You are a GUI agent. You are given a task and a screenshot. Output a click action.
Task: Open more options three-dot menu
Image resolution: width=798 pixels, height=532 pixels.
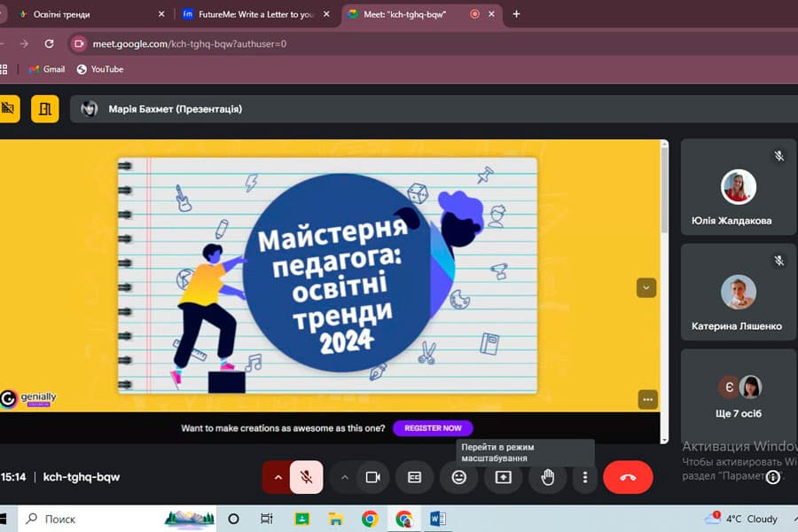[x=584, y=477]
